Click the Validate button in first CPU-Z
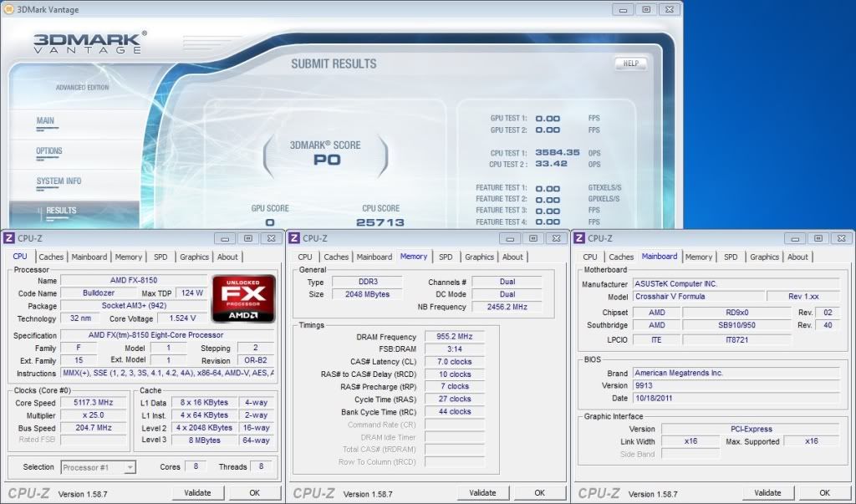The image size is (856, 504). pyautogui.click(x=197, y=492)
